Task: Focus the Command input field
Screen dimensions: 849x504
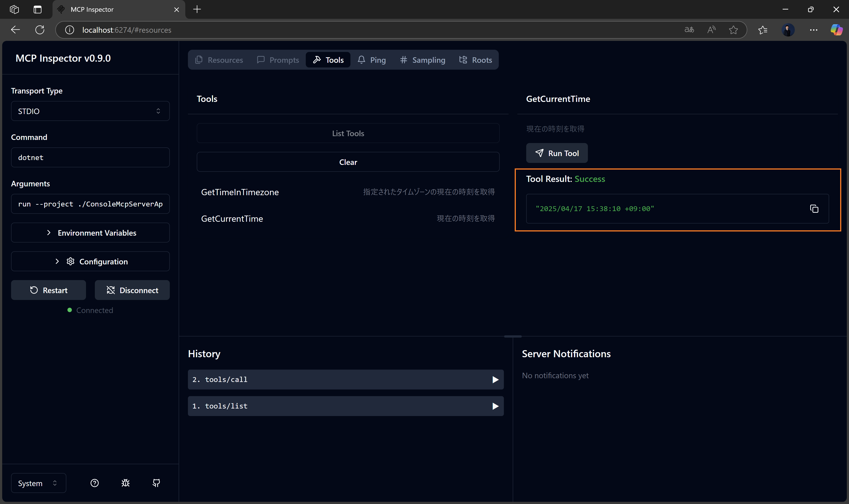Action: pyautogui.click(x=90, y=157)
